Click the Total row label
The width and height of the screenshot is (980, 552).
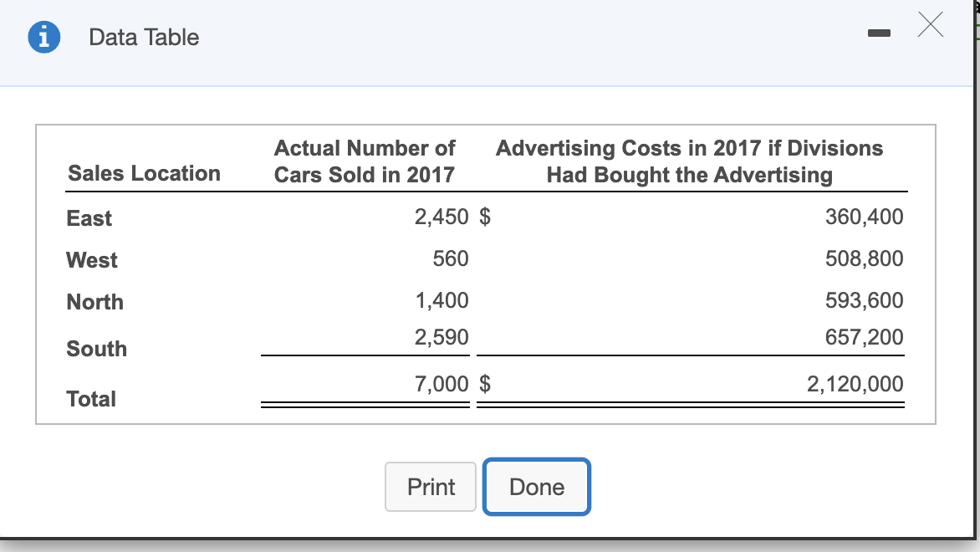(92, 399)
